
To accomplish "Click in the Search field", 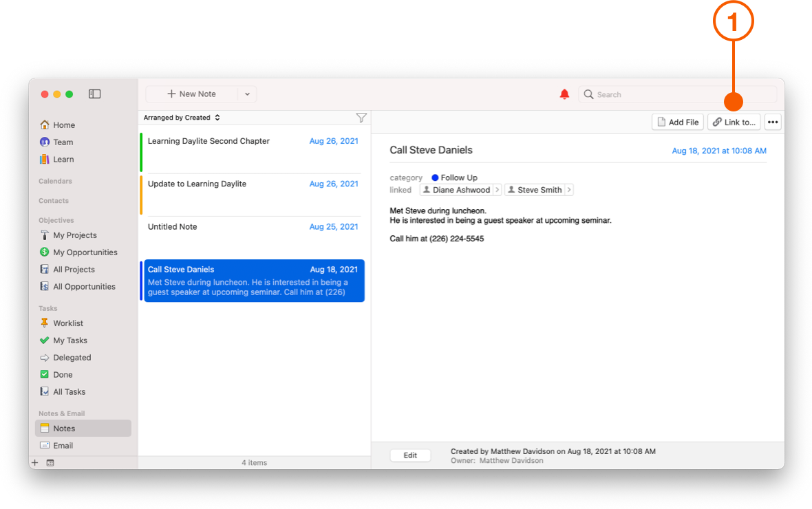I will click(677, 94).
